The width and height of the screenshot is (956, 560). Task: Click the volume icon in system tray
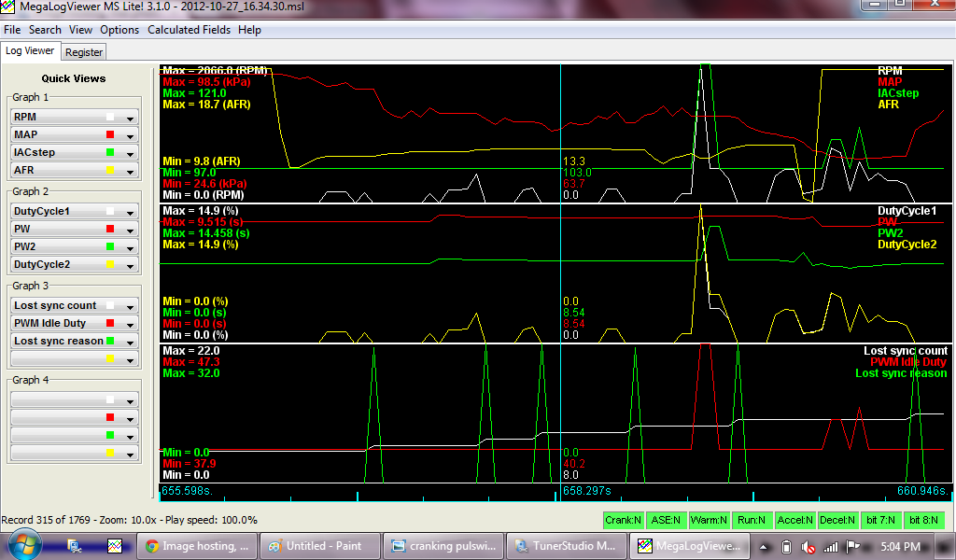click(x=808, y=546)
